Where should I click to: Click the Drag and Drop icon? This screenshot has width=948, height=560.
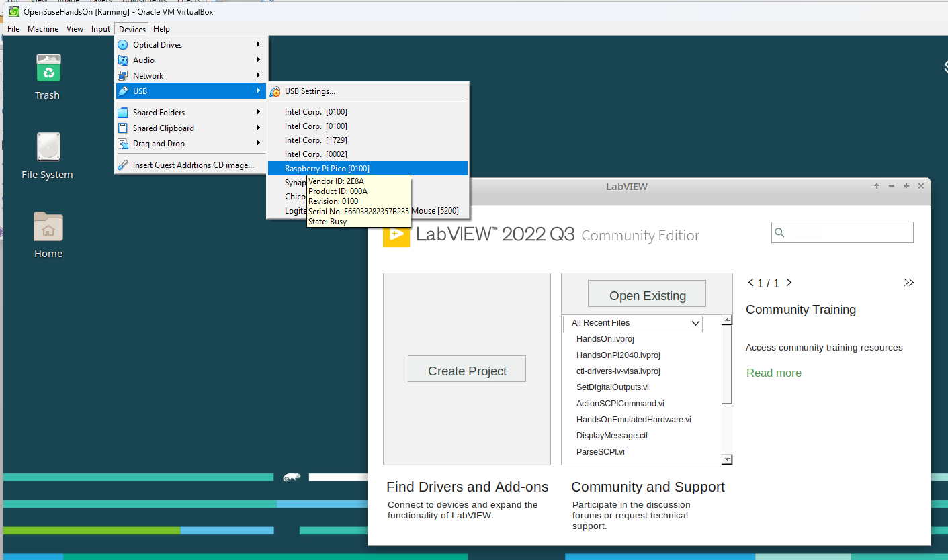coord(122,144)
